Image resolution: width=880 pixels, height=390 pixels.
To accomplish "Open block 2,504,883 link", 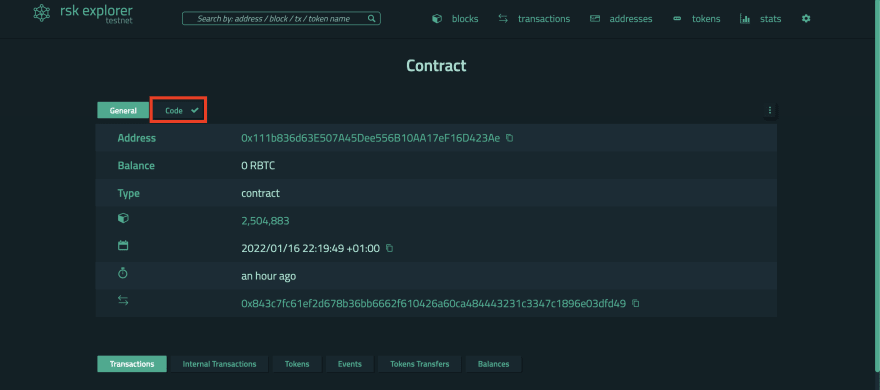I will tap(265, 221).
